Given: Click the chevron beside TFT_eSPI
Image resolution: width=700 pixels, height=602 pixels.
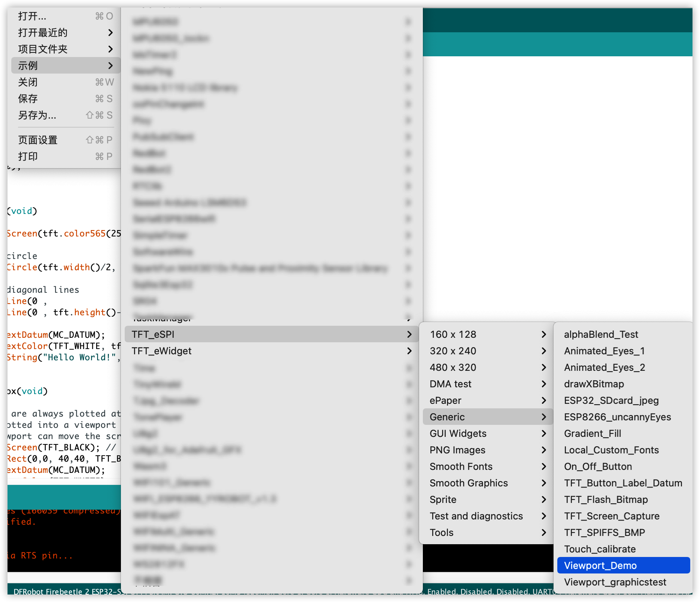Looking at the screenshot, I should pos(409,334).
